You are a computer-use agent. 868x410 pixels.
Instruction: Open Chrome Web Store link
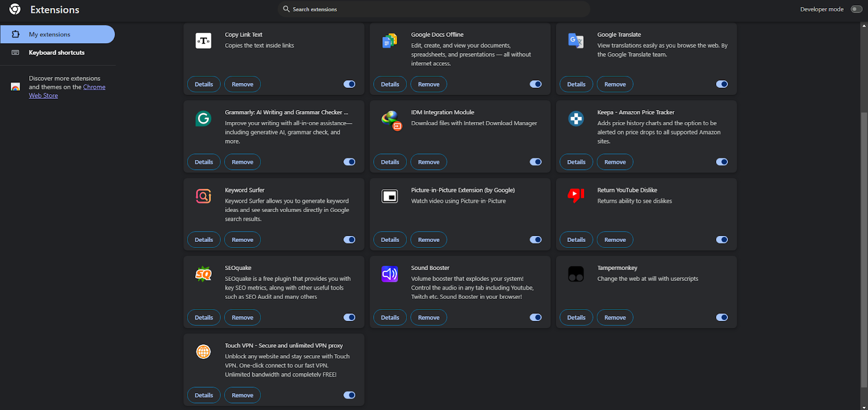point(67,91)
